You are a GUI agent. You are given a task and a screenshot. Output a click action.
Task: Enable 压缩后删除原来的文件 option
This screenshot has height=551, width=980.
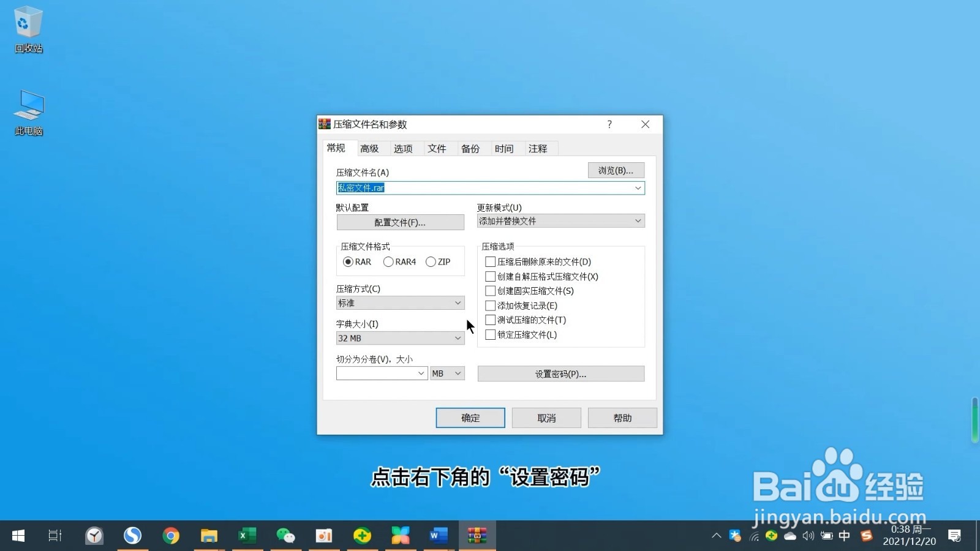click(x=490, y=261)
